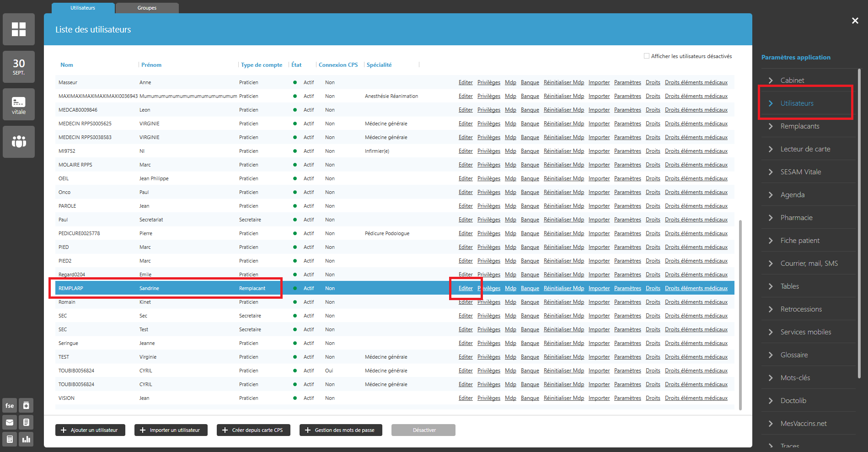Click Editer link for REMPLARP Sandrine
Image resolution: width=868 pixels, height=452 pixels.
(x=466, y=288)
